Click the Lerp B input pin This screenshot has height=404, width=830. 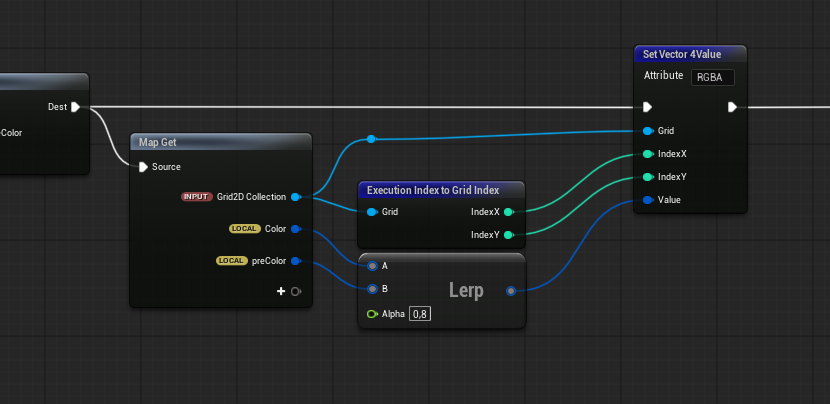pos(372,289)
